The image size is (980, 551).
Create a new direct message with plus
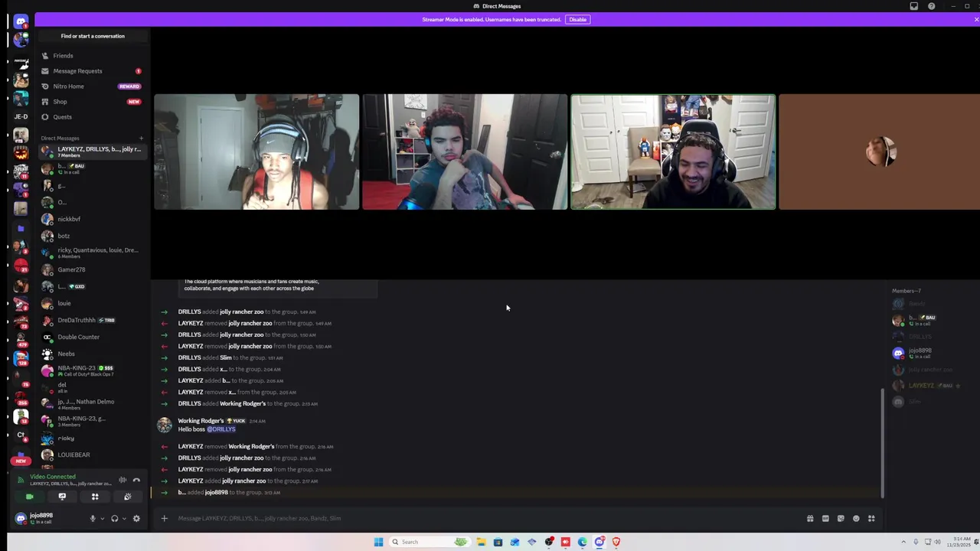point(141,139)
